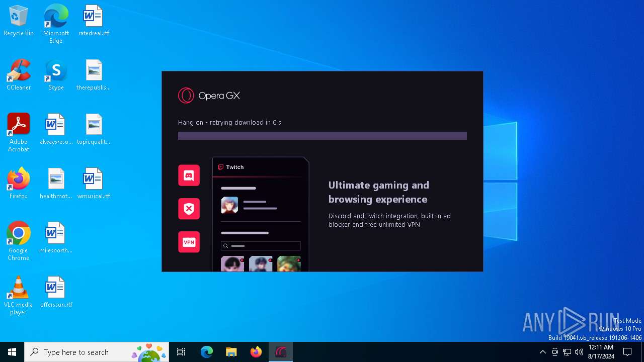Click the 'Ultimate gaming and browsing experience' heading

click(379, 192)
